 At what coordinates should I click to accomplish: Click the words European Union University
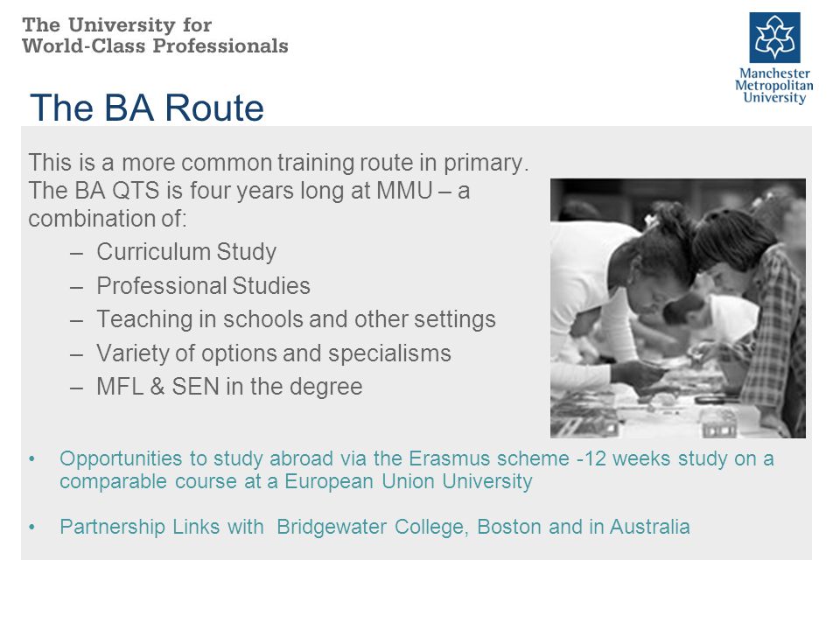click(409, 481)
